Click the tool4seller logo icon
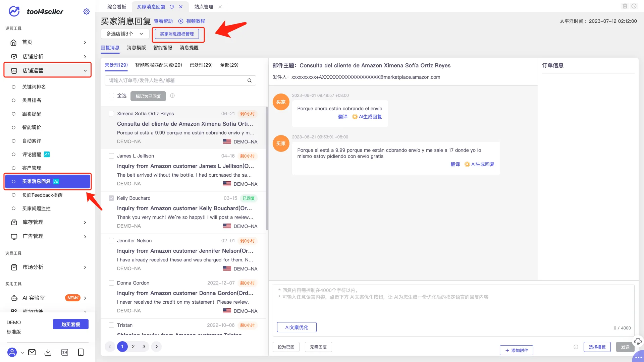Viewport: 644px width, 362px height. [x=14, y=11]
